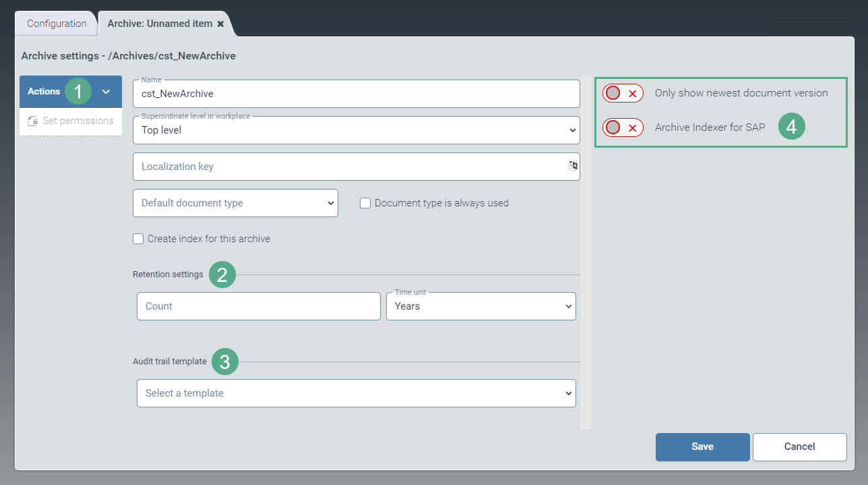The image size is (868, 485).
Task: Enable the Archive Indexer for SAP switch
Action: (x=623, y=127)
